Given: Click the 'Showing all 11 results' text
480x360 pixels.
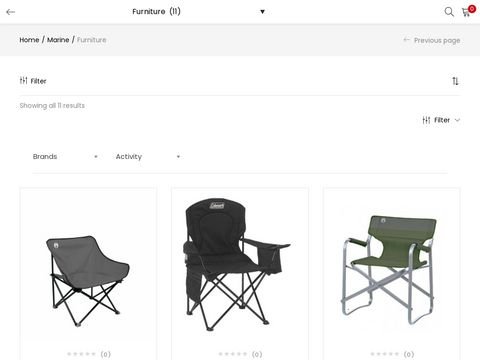Looking at the screenshot, I should (52, 106).
